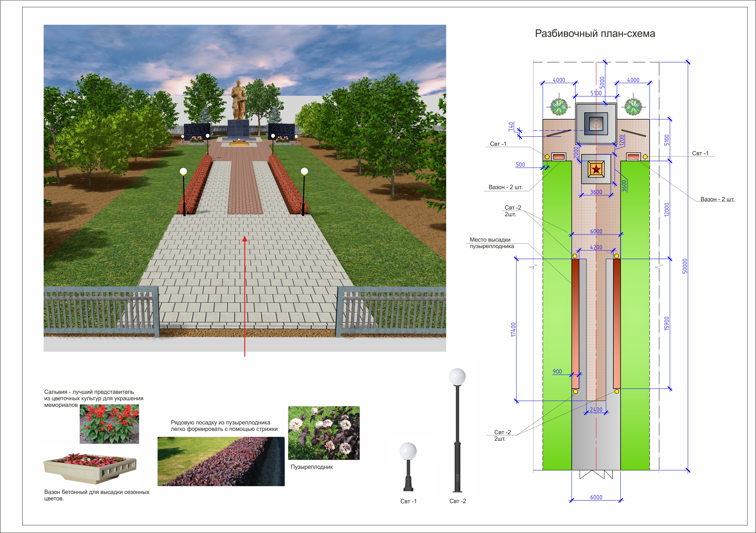Select the text "Сальвия - лучший представитель"

tap(89, 392)
